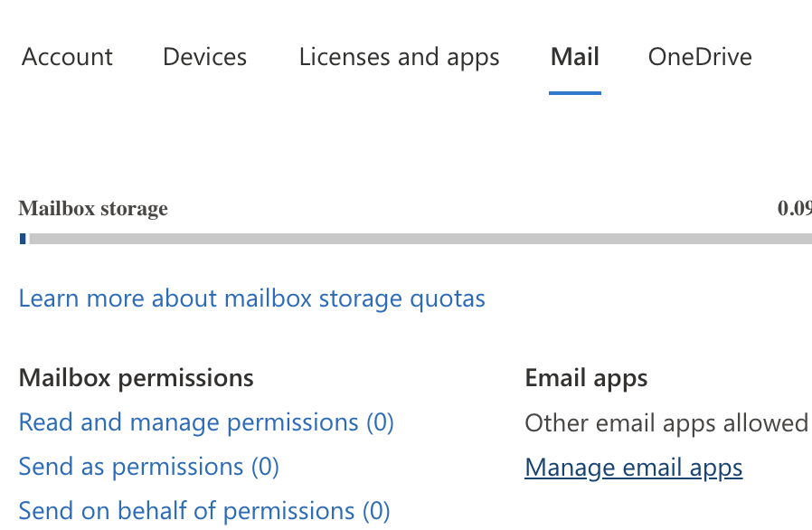Switch to the Devices tab
The height and width of the screenshot is (530, 812).
(204, 56)
